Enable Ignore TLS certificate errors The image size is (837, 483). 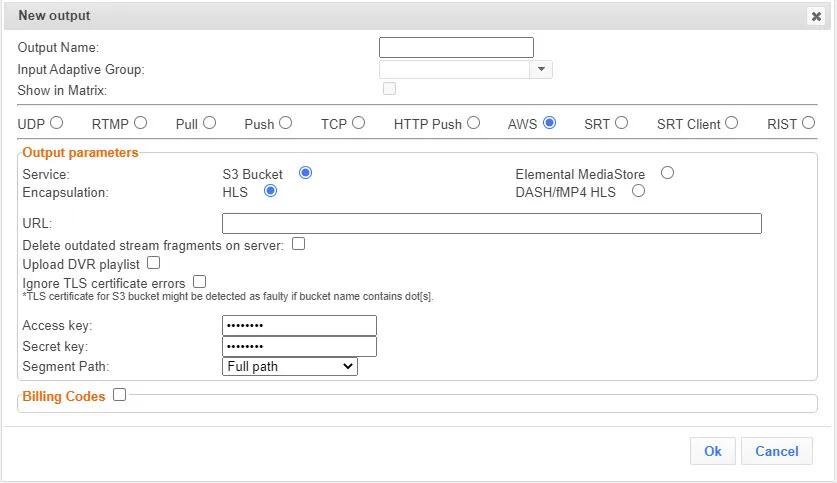(199, 282)
